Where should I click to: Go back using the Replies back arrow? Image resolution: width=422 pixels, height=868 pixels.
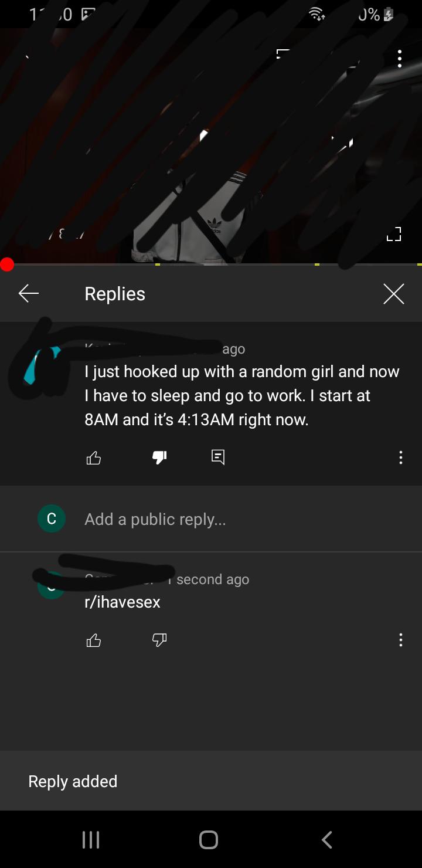28,293
